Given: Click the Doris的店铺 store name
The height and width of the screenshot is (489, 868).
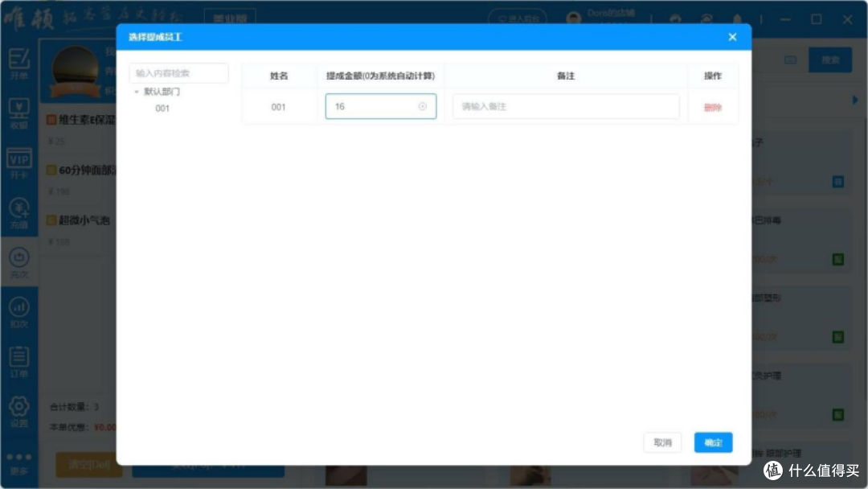Looking at the screenshot, I should (611, 13).
